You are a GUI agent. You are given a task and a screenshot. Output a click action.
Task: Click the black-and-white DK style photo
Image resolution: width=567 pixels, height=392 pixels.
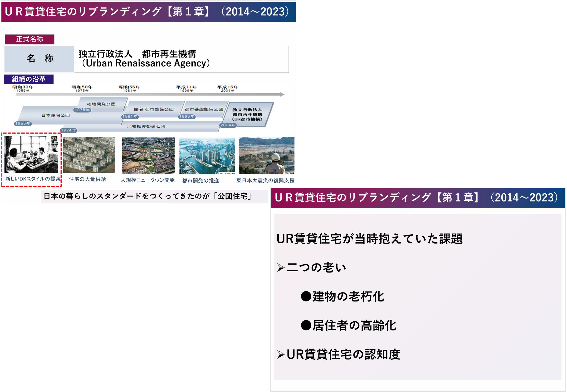[x=31, y=154]
